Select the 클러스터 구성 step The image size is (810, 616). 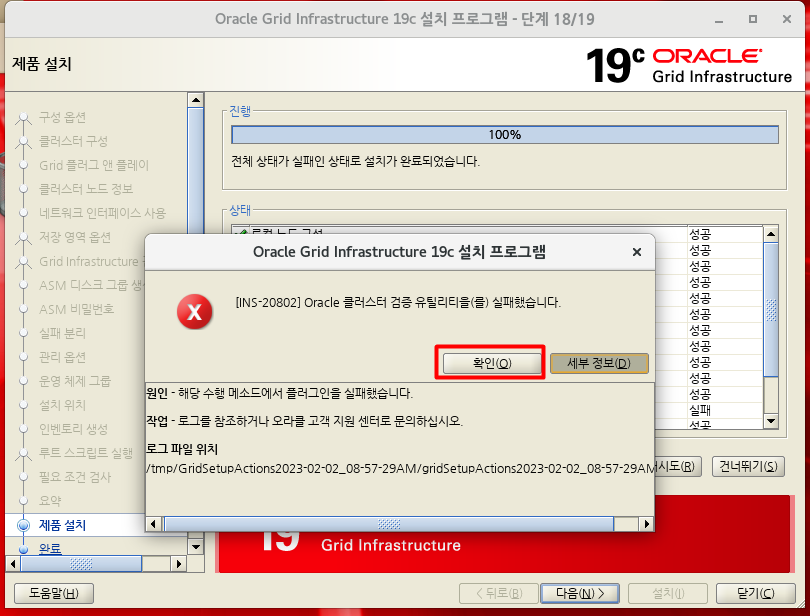tap(73, 141)
